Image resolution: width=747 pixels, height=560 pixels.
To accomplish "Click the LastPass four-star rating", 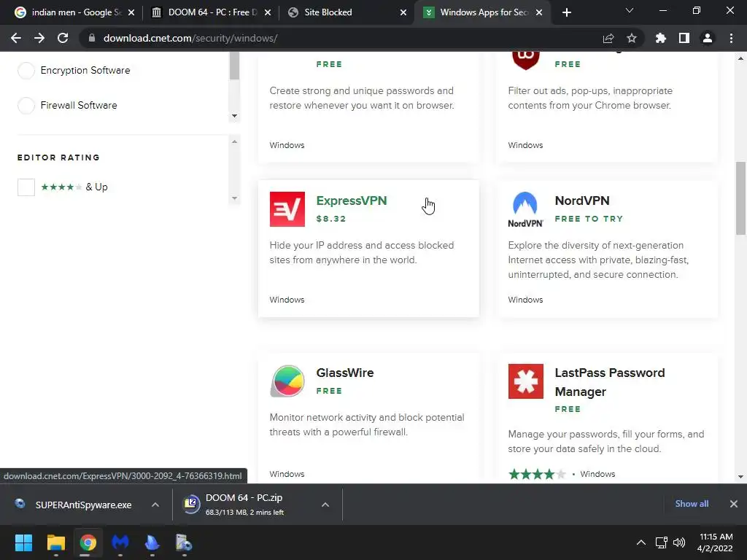I will (537, 474).
